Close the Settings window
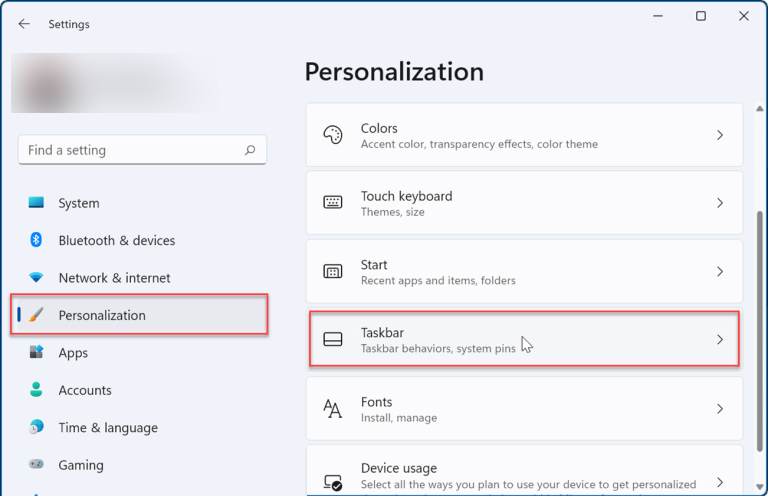 click(744, 16)
